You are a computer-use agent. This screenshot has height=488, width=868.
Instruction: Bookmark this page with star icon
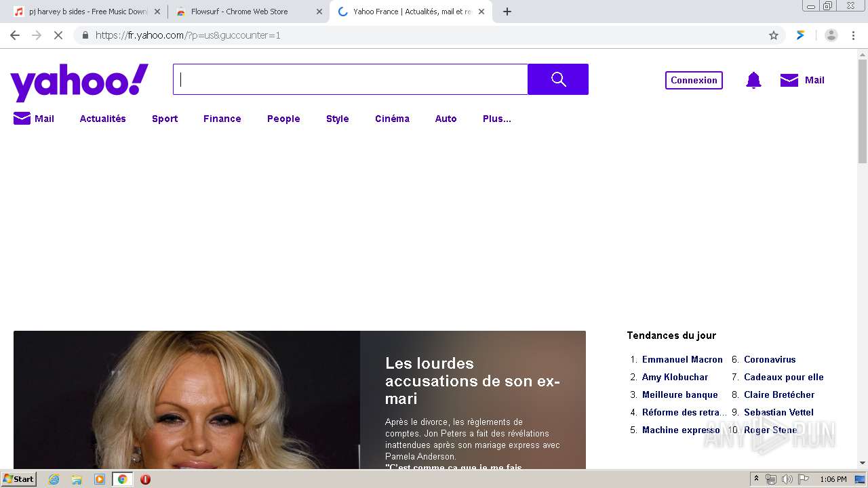(x=774, y=35)
